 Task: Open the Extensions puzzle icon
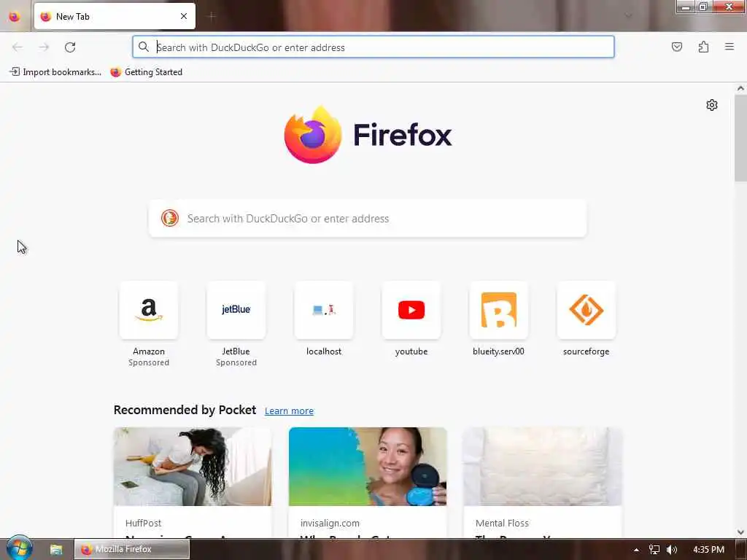point(703,47)
